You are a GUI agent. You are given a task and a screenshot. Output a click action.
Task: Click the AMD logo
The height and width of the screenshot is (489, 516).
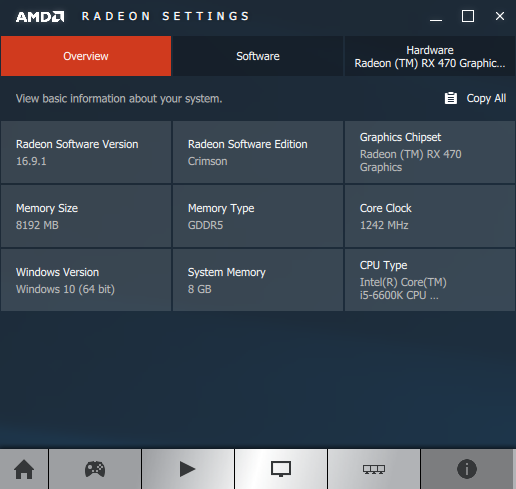40,17
